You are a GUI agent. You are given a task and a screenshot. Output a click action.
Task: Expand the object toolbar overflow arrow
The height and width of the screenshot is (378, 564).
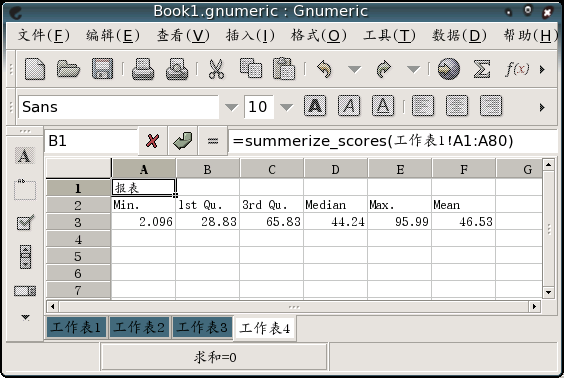(x=25, y=317)
